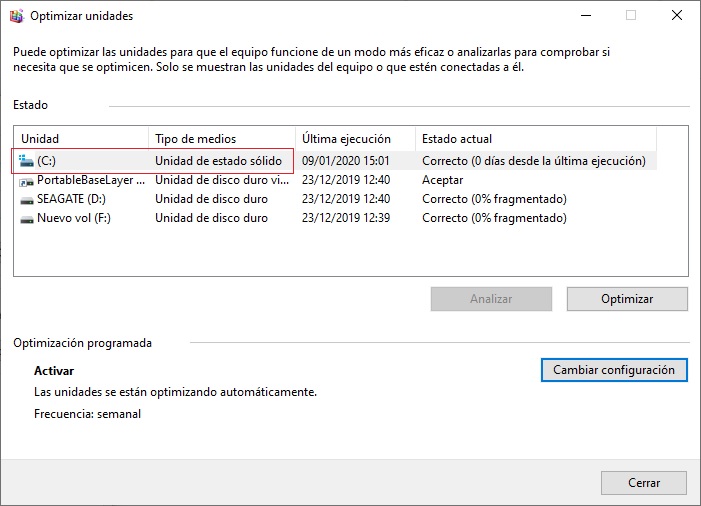Click the Optimizar unidades title bar icon
The width and height of the screenshot is (701, 506).
coord(16,16)
